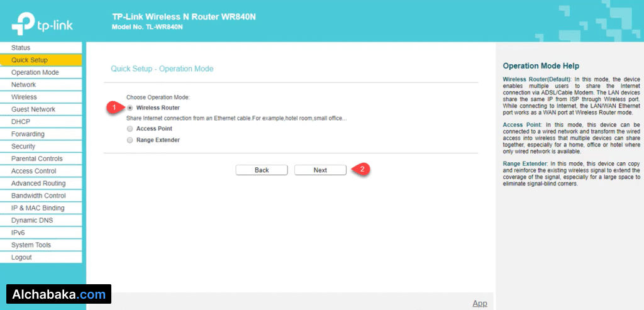Open the DHCP menu item

coord(41,121)
